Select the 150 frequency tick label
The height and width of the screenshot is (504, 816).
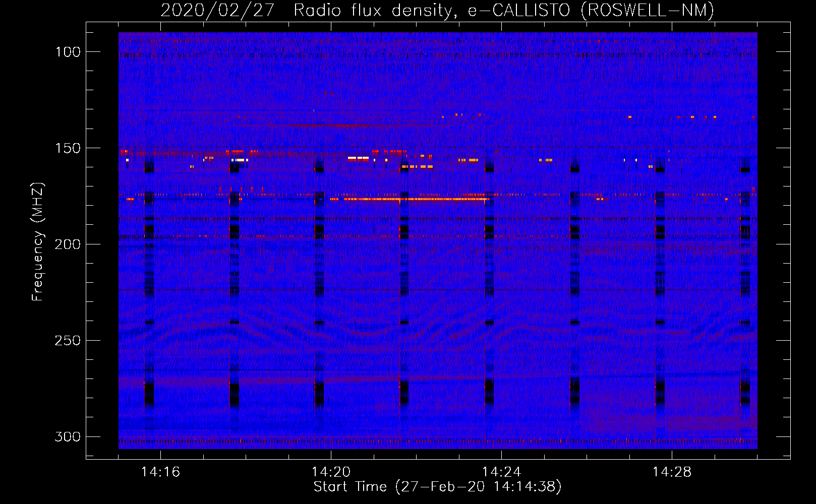(x=68, y=148)
